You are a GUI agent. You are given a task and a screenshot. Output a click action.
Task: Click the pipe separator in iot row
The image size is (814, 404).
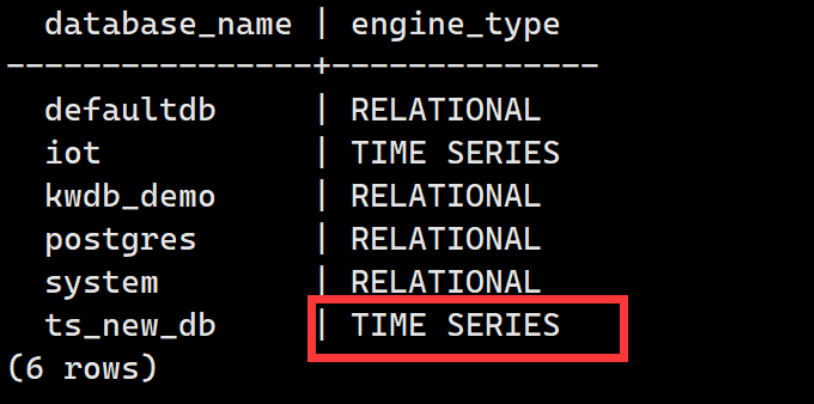pyautogui.click(x=321, y=153)
